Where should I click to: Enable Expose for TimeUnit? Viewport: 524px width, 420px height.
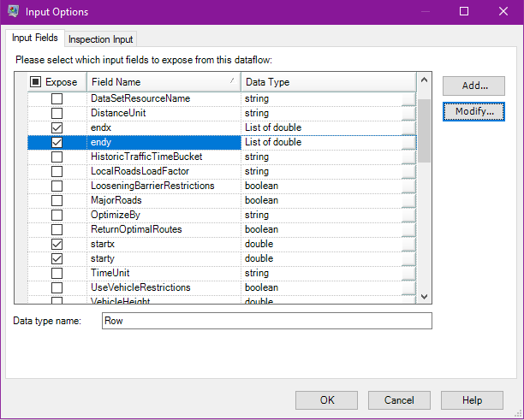[57, 273]
